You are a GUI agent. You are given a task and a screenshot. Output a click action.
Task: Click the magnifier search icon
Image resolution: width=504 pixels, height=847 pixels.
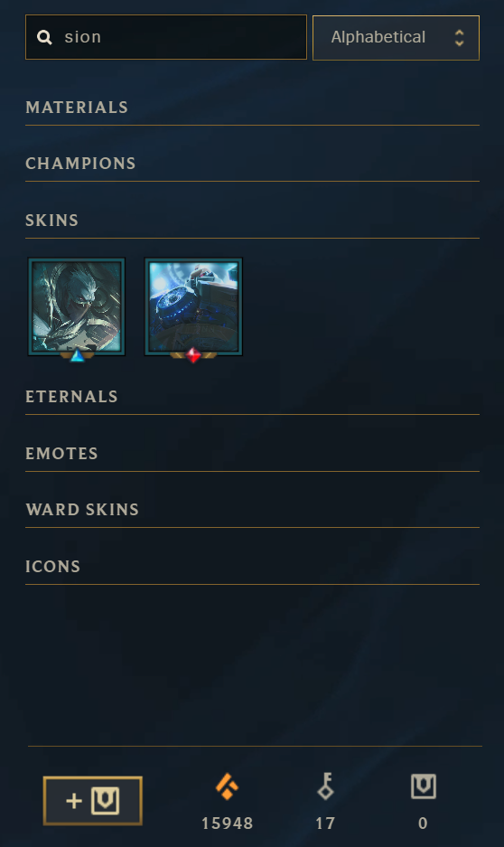(44, 37)
